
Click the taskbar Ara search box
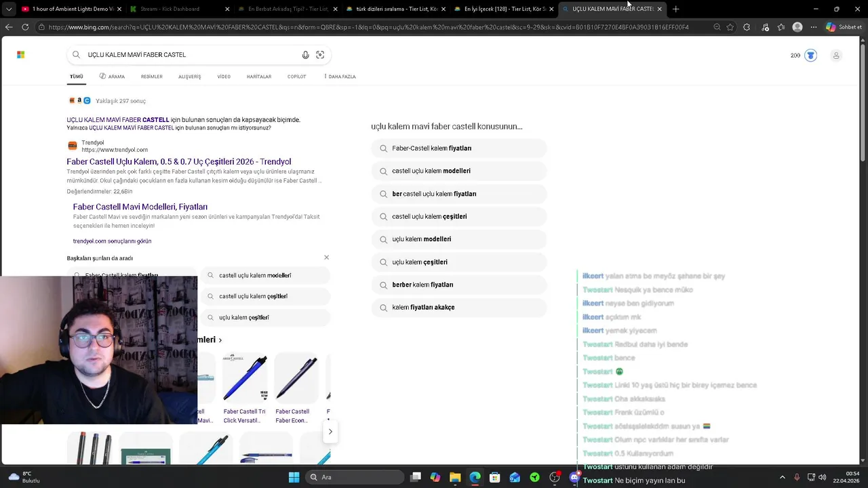[x=353, y=477]
